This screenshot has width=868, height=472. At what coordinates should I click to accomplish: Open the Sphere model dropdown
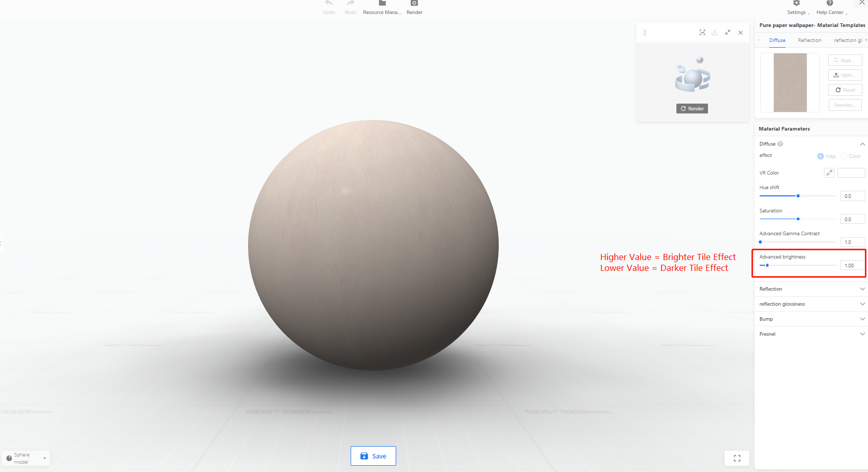tap(26, 458)
